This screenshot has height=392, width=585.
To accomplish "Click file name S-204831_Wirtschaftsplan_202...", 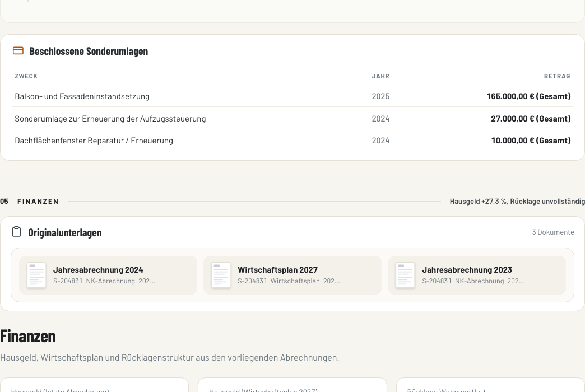I will tap(289, 281).
